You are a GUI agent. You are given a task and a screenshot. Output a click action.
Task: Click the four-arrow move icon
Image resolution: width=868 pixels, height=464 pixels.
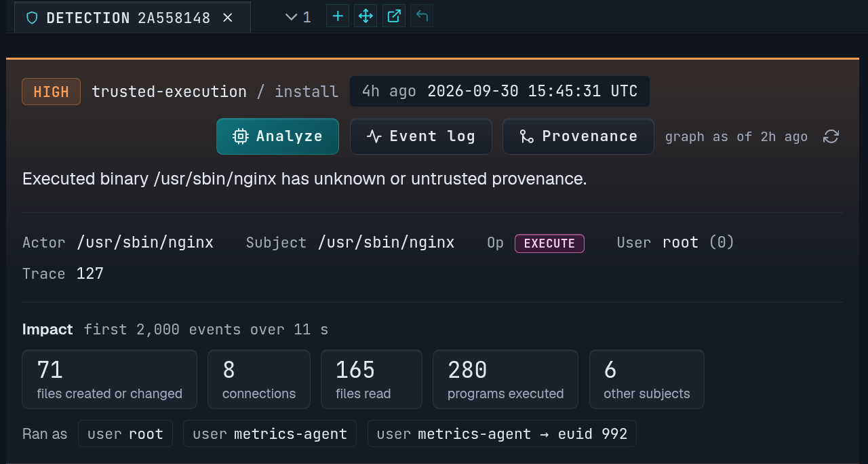pyautogui.click(x=366, y=16)
